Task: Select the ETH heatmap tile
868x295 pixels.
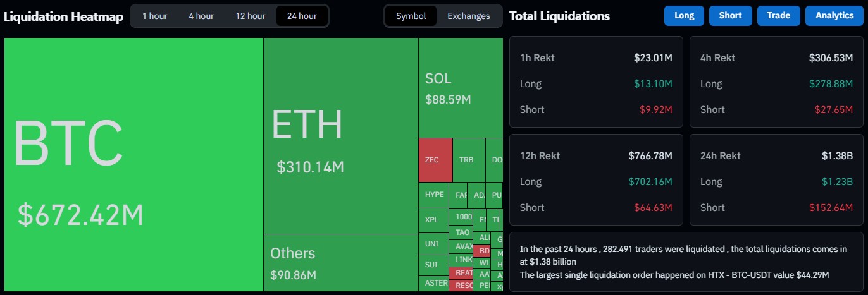Action: coord(340,136)
